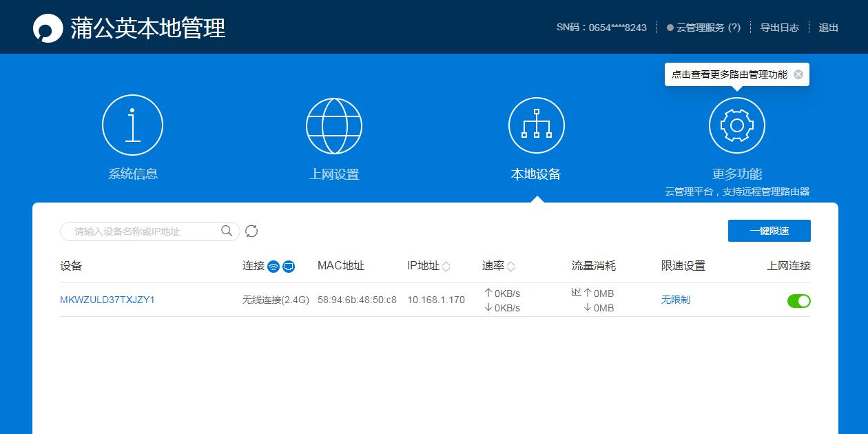This screenshot has width=868, height=434.
Task: Disable internet access for device MKWZULD37TXJZY1
Action: pos(798,300)
